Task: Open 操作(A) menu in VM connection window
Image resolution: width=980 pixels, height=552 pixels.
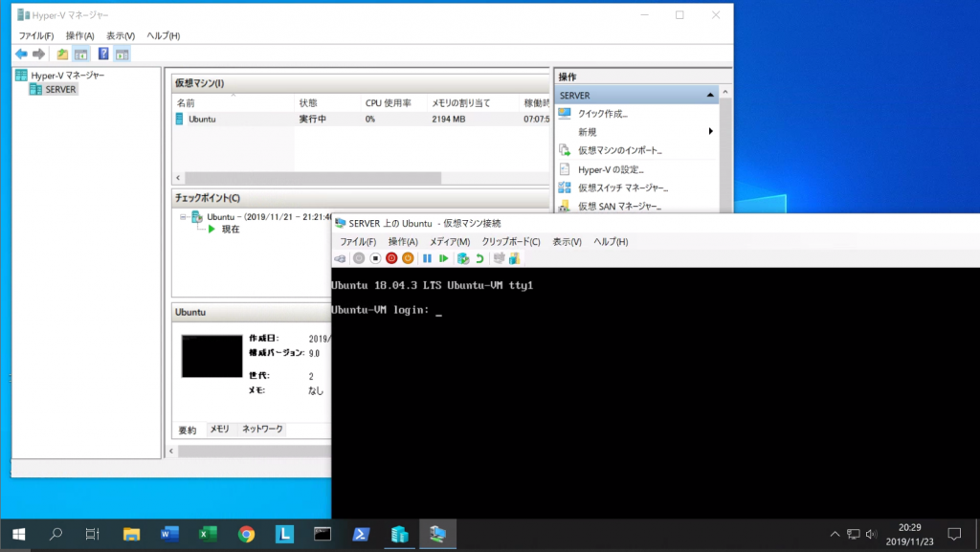Action: pyautogui.click(x=403, y=242)
